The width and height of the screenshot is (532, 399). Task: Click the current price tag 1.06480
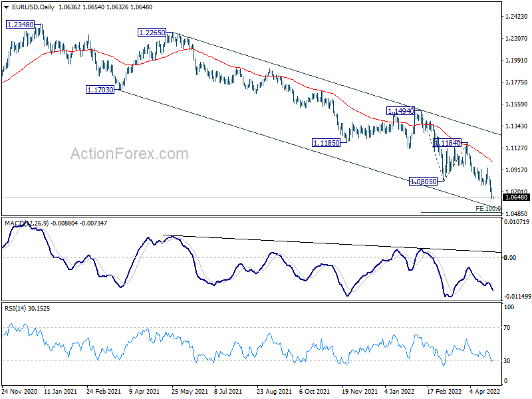(517, 197)
